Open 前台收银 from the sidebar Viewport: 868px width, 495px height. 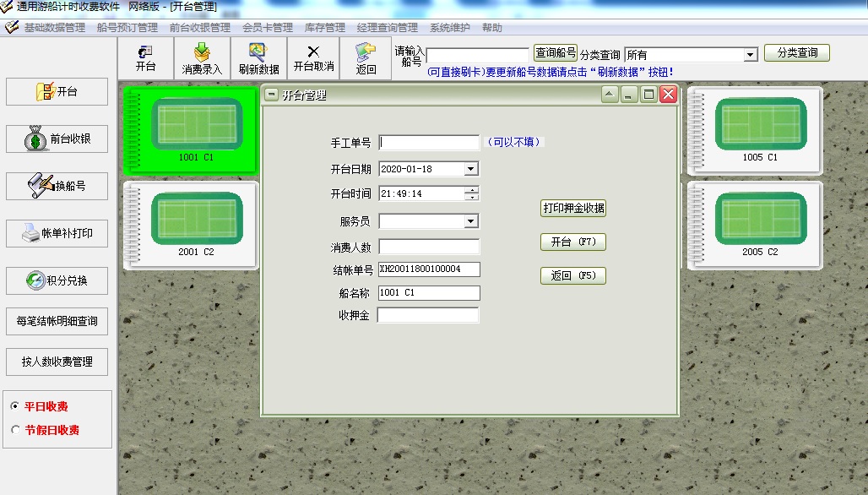coord(57,139)
